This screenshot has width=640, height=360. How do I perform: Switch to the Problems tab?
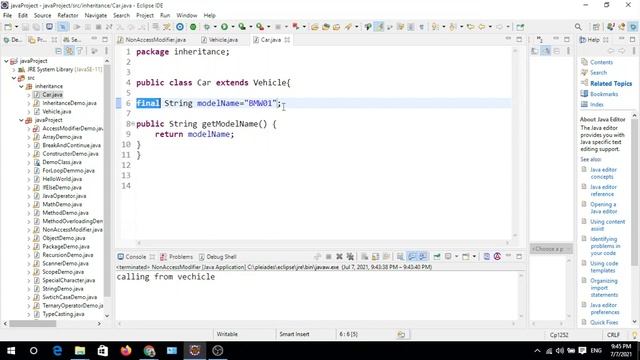(x=177, y=257)
